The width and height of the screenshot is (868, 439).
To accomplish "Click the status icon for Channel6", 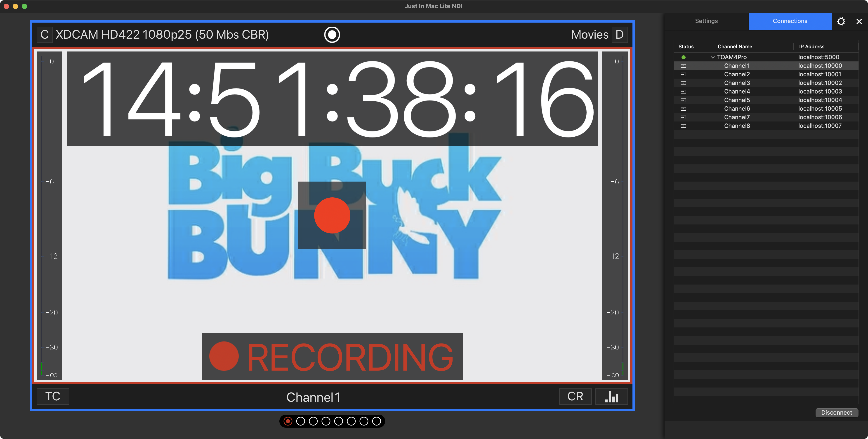I will click(683, 109).
